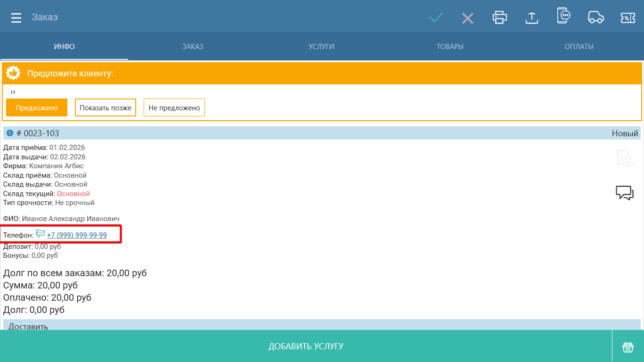
Task: Open the upload/export arrow icon
Action: (531, 18)
